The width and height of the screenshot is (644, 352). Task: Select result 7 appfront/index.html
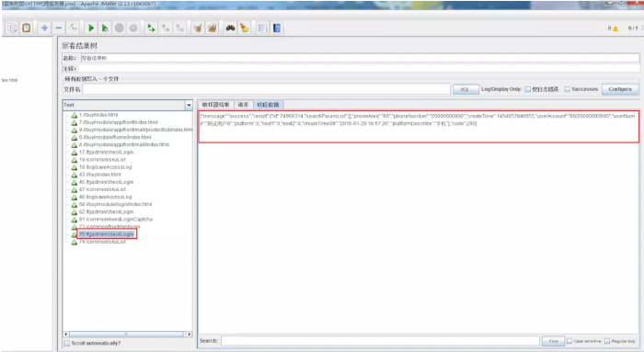tap(119, 122)
